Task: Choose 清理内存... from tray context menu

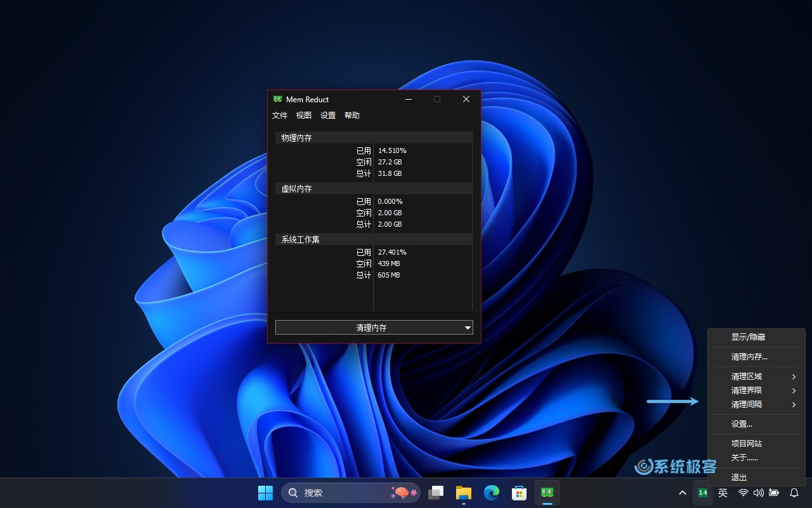Action: pyautogui.click(x=757, y=357)
